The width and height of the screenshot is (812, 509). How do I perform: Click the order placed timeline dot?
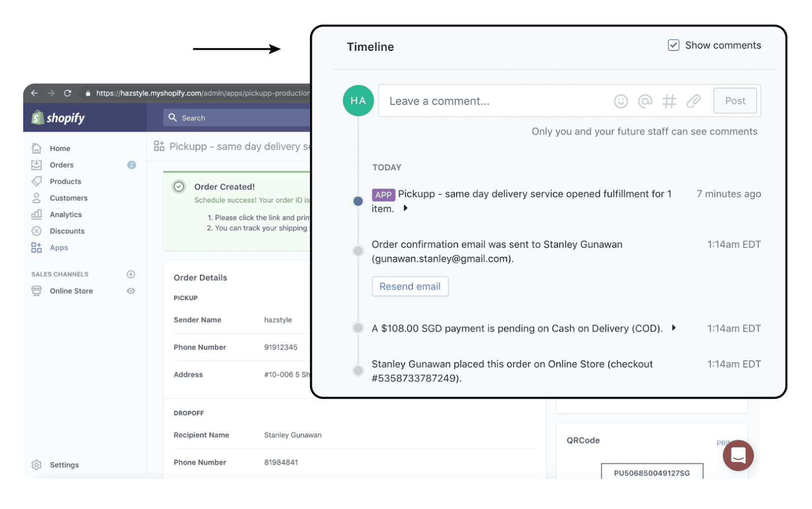358,371
